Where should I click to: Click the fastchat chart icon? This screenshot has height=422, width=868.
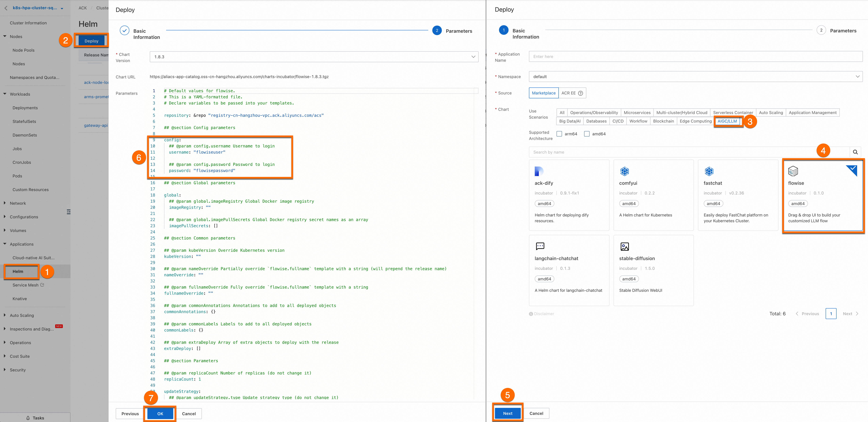(x=709, y=171)
